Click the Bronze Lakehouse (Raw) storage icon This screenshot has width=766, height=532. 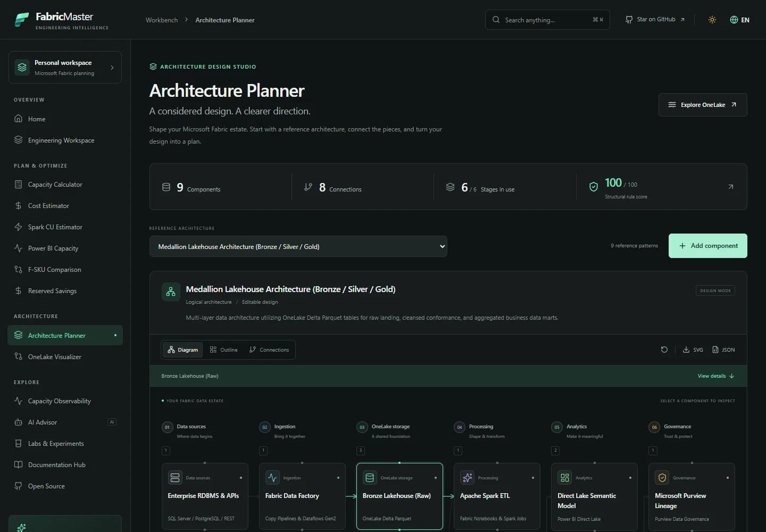point(370,478)
